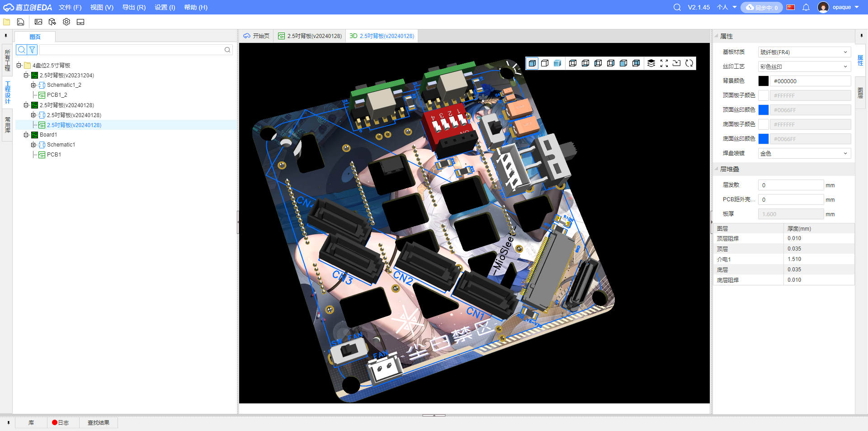Open the notification bell icon
This screenshot has height=431, width=868.
806,7
